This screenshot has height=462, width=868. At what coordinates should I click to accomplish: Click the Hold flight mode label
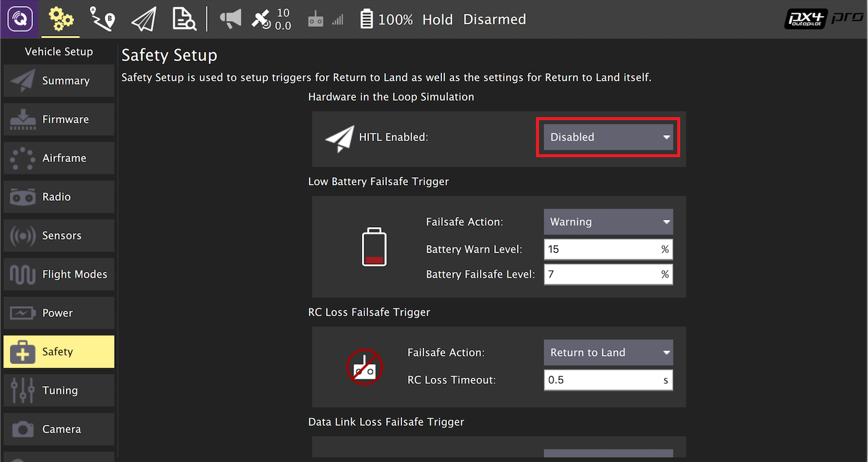(437, 19)
